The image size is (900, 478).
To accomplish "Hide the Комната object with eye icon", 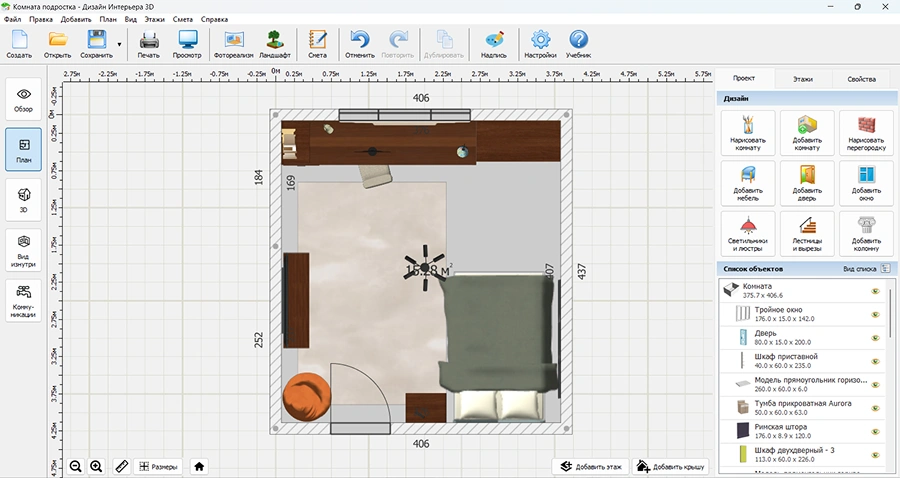I will point(874,292).
